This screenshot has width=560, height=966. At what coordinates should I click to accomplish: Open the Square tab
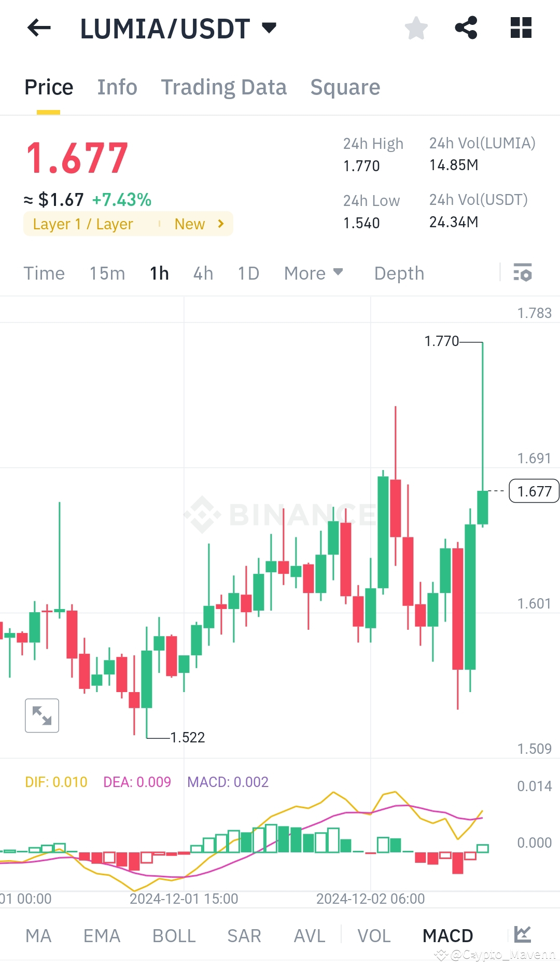[x=345, y=87]
